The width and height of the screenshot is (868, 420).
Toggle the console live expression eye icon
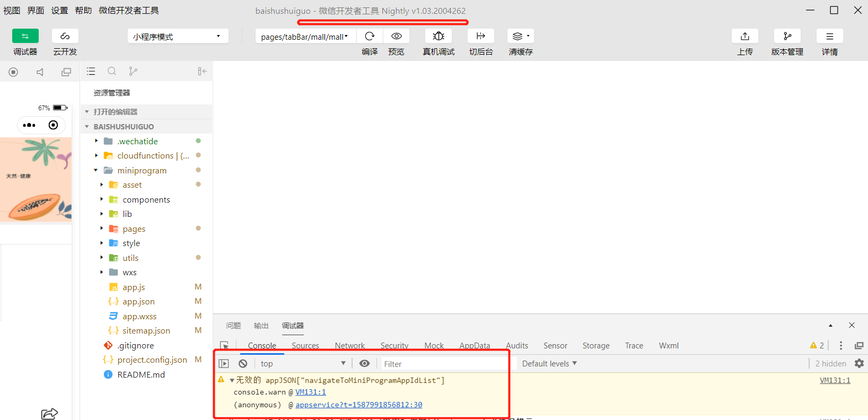coord(364,364)
